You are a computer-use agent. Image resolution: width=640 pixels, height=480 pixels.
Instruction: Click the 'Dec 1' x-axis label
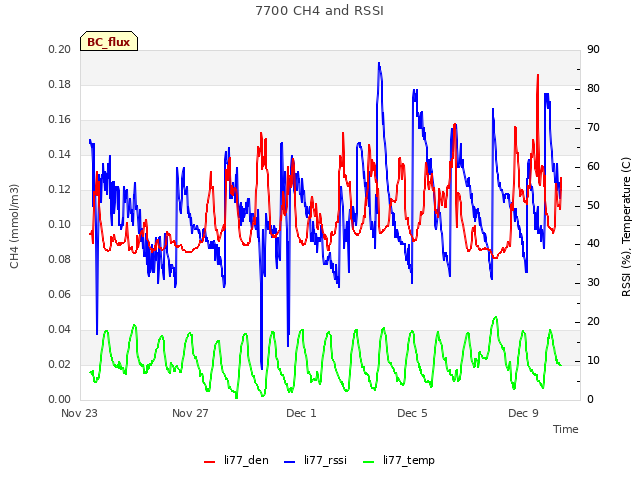click(x=301, y=413)
